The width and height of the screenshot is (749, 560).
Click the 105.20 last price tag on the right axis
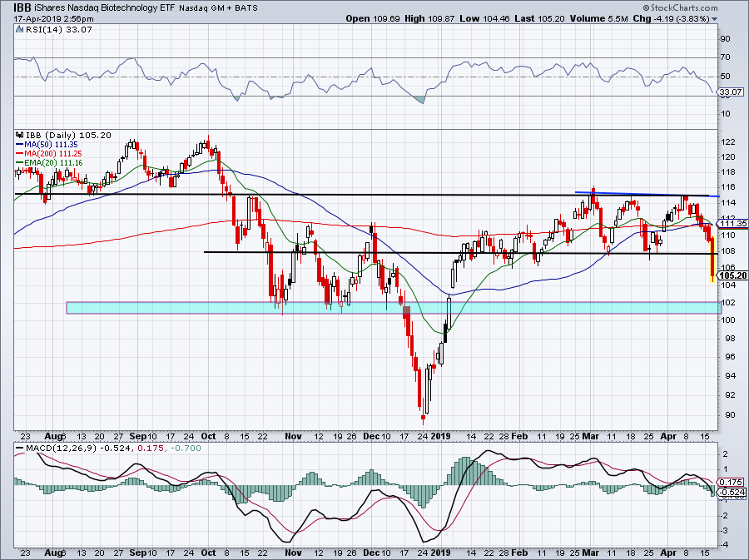coord(732,275)
